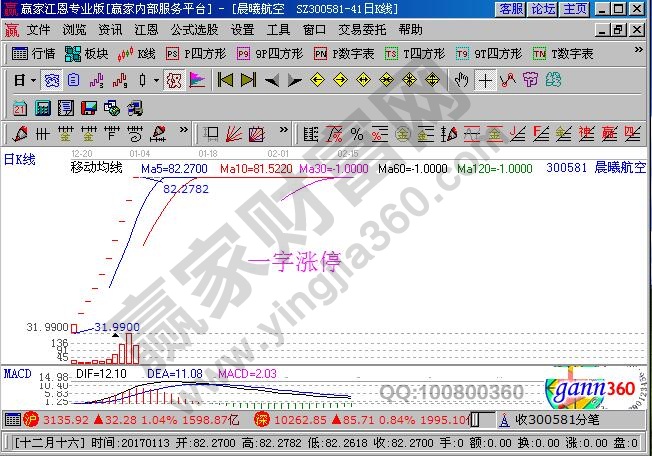This screenshot has width=652, height=456.
Task: Toggle the crosshair cursor tool
Action: [485, 79]
